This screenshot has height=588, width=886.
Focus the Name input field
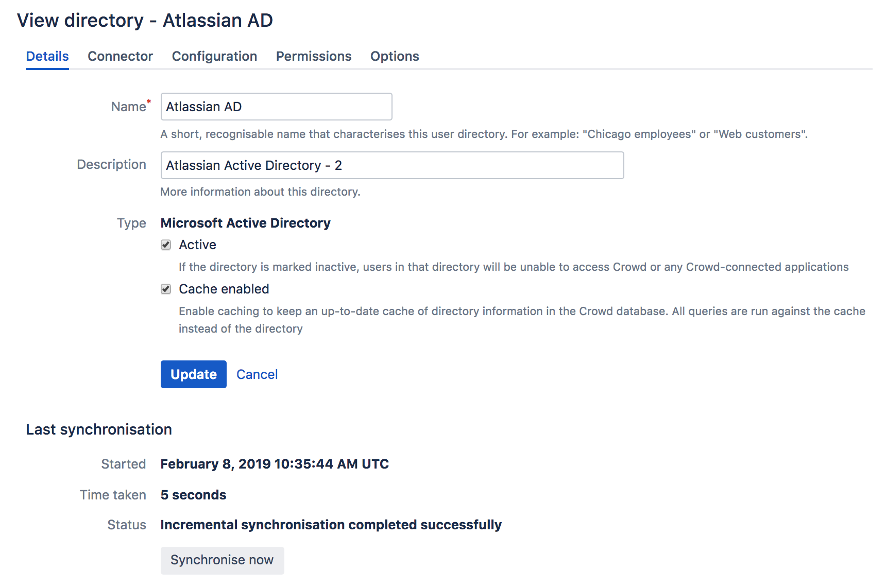coord(276,107)
